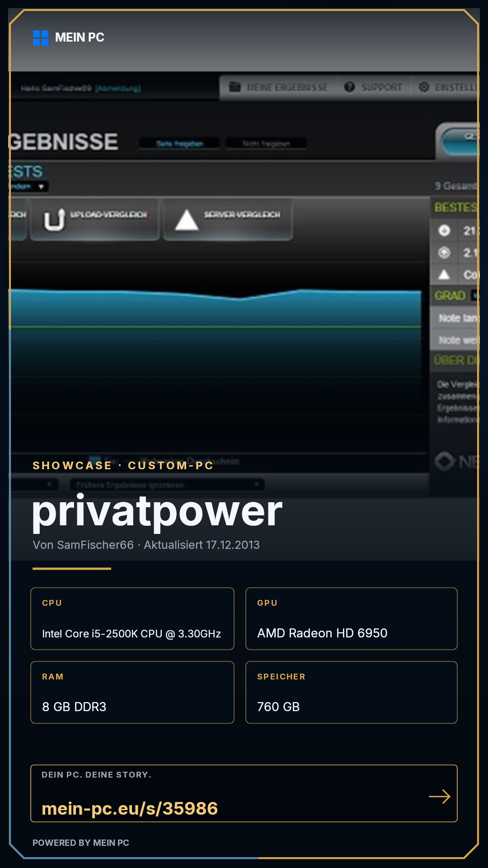Click the Seite freigeben button
Viewport: 488px width, 868px height.
[x=179, y=144]
